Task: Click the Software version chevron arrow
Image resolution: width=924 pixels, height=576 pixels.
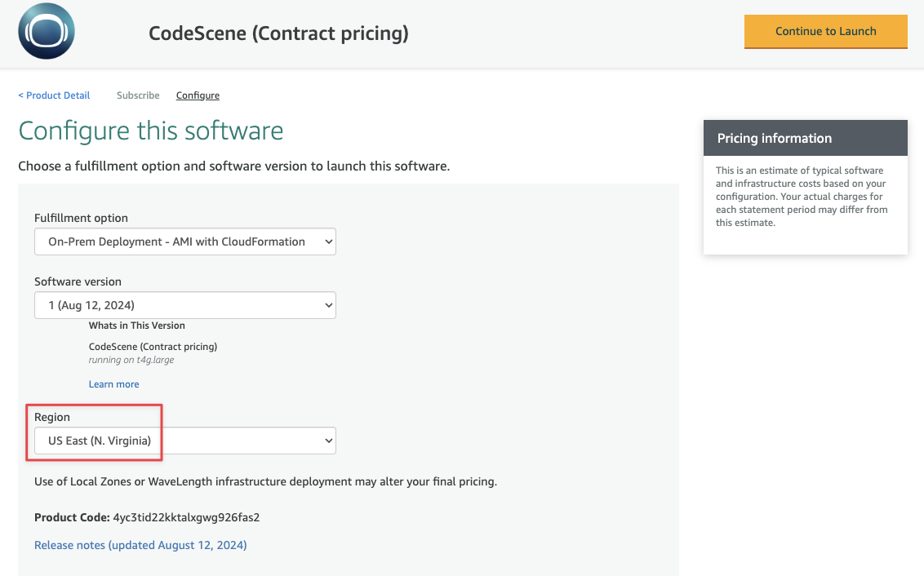Action: [x=329, y=305]
